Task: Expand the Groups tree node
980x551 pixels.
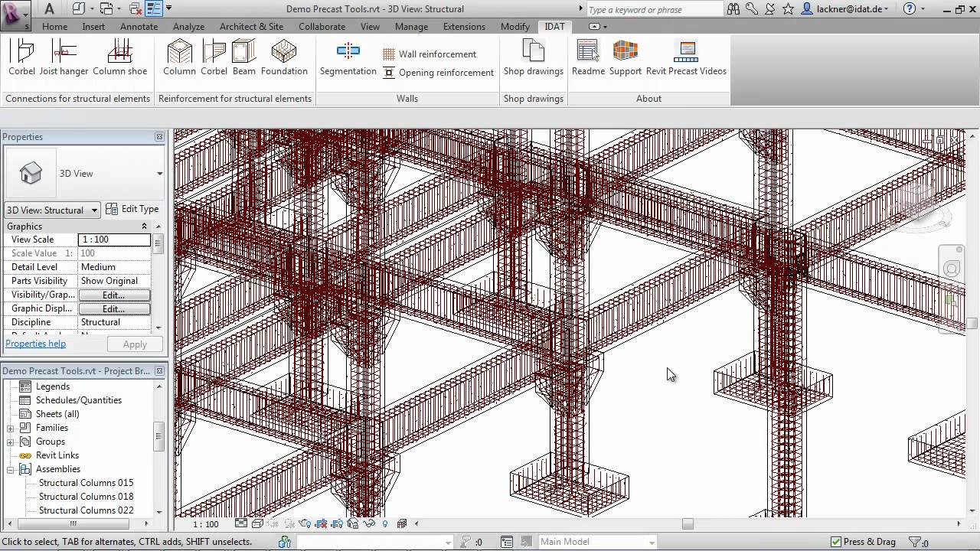Action: click(11, 442)
